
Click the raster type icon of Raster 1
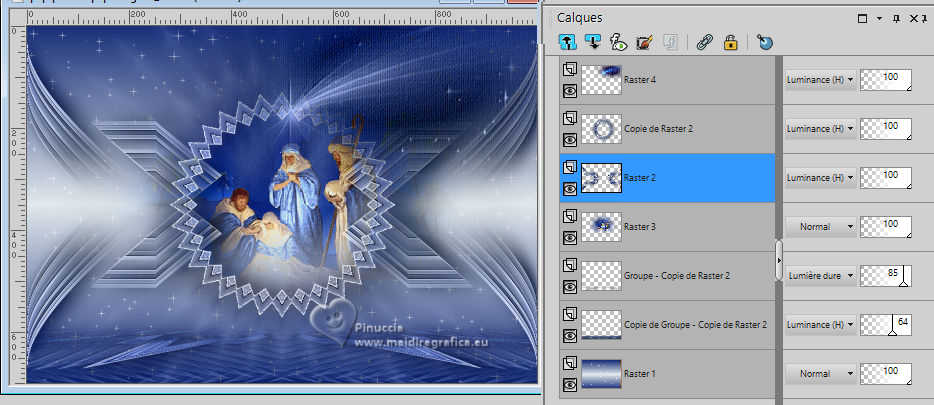click(570, 363)
